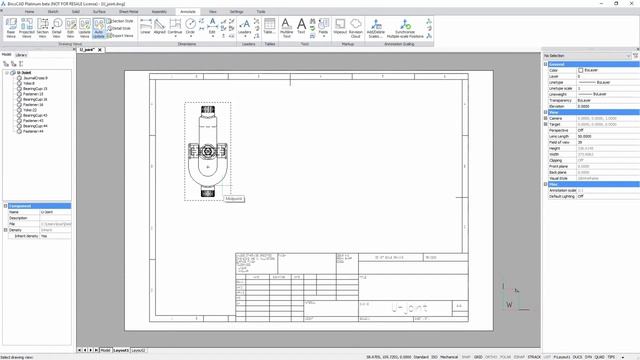Viewport: 640px width, 360px height.
Task: Select the Leaders tool
Action: pos(244,26)
